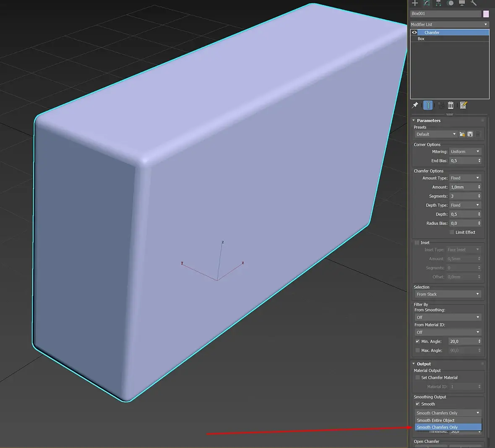Open the Motion panel tab
Image resolution: width=495 pixels, height=448 pixels.
(450, 3)
